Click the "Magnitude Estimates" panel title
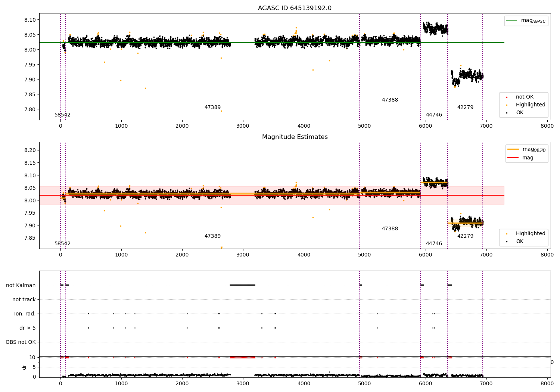560x392 pixels. coord(295,137)
